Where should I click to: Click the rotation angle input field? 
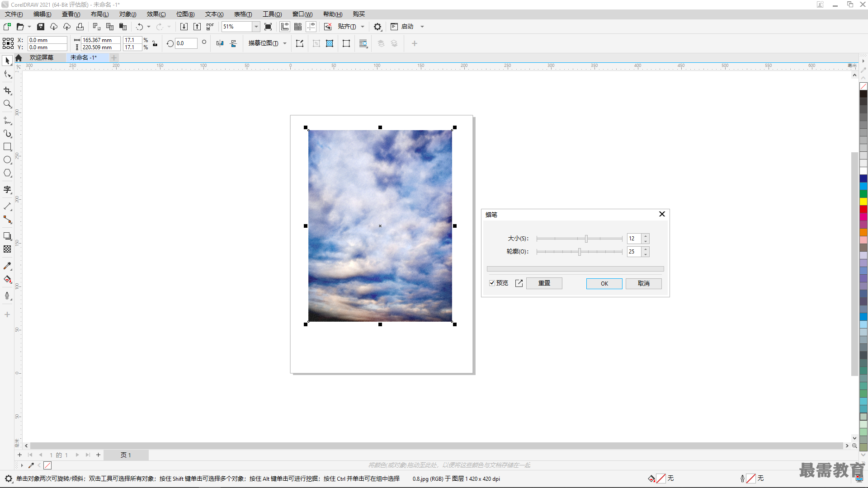pyautogui.click(x=186, y=43)
